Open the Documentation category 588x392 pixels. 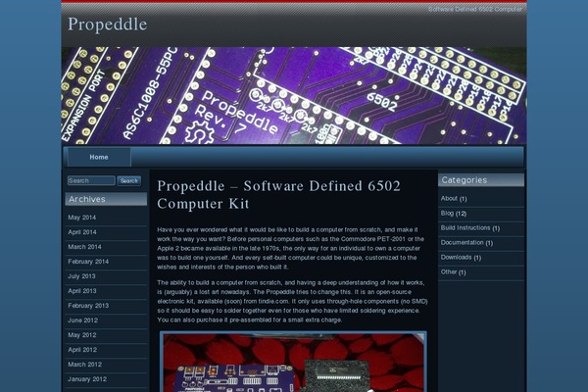tap(462, 242)
